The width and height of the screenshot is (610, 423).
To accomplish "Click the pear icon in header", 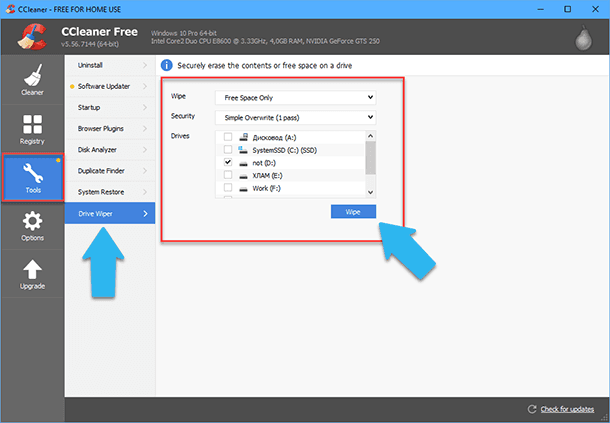I will coord(584,38).
